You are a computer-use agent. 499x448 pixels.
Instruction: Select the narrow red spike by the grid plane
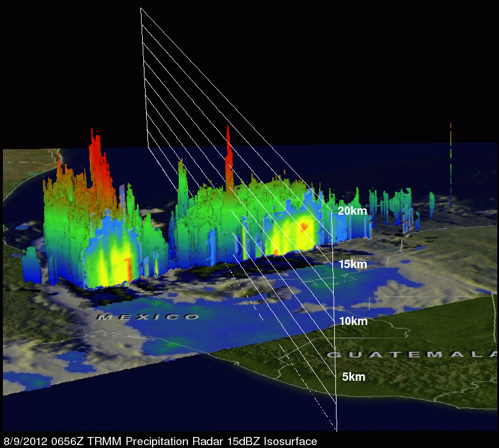point(229,159)
